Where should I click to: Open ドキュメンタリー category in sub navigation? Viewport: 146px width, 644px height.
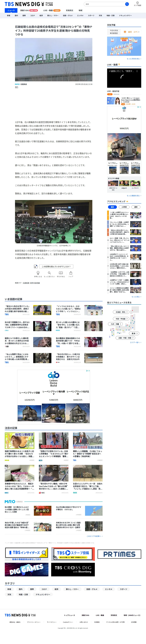125,16
